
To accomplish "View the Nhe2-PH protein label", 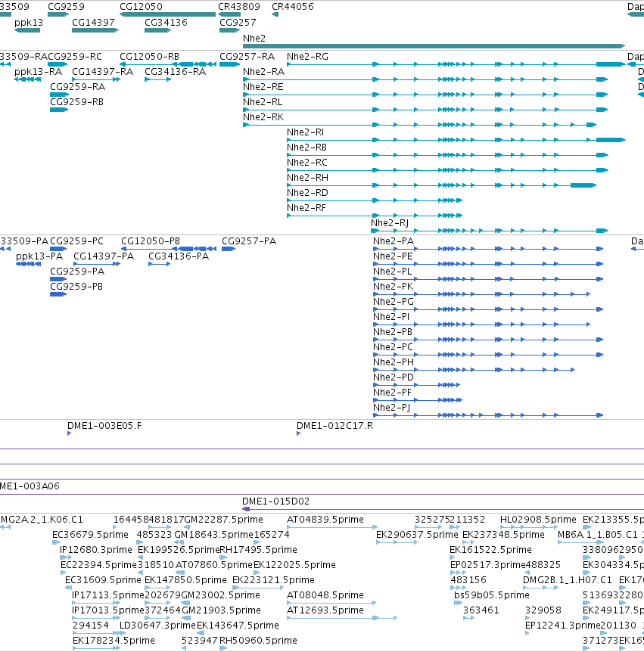I will click(394, 362).
